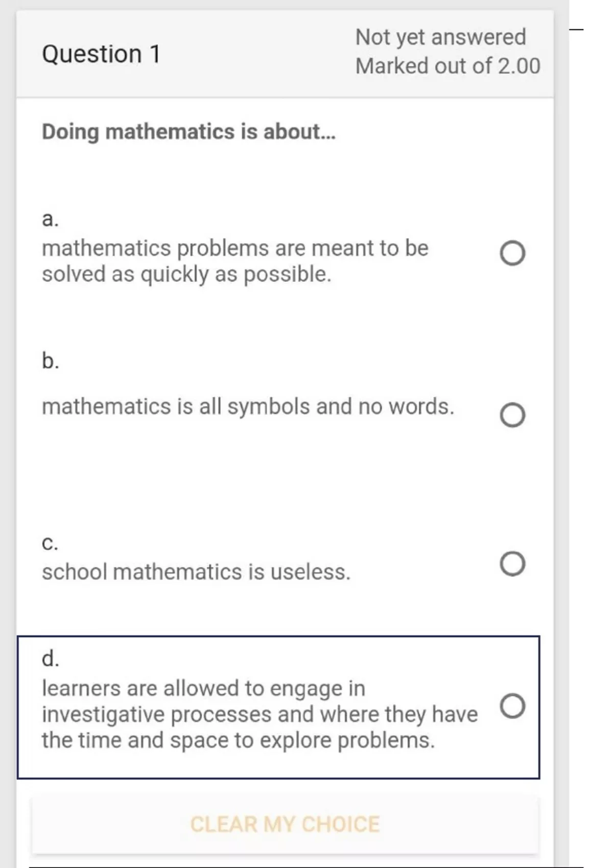613x868 pixels.
Task: Click the line 'mathematics problems are meant to be'
Action: (235, 248)
